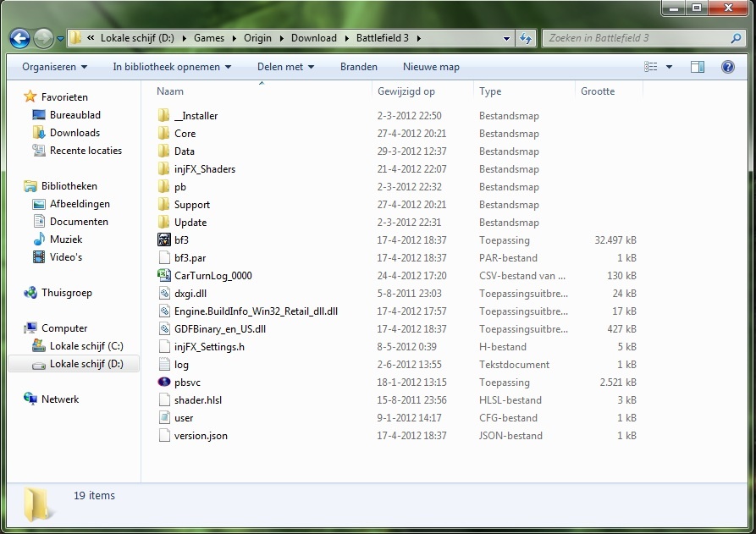Select the log text document icon
756x534 pixels.
tap(164, 365)
